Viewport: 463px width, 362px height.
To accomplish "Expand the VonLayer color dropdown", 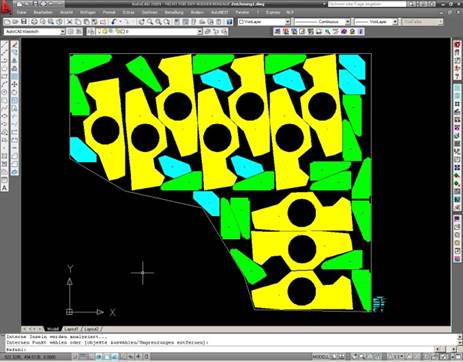I will click(x=288, y=22).
